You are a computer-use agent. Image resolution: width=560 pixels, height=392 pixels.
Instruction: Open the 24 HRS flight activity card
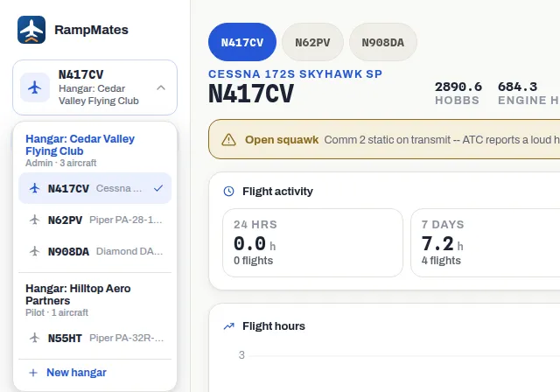pos(312,242)
